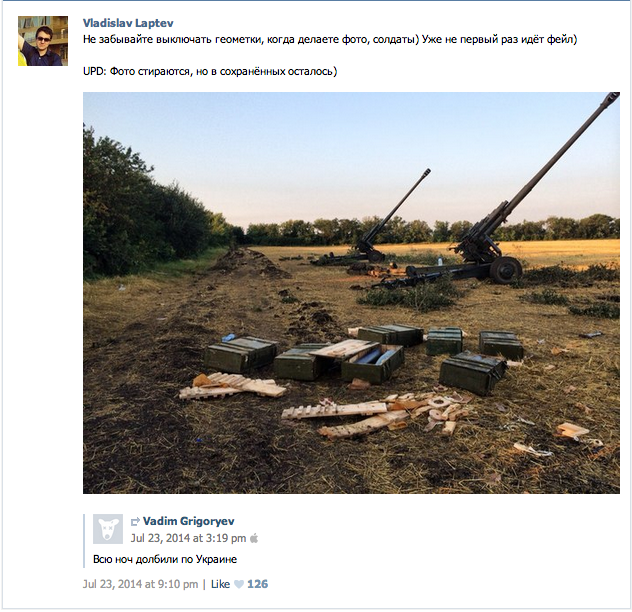Viewport: 632px width, 612px height.
Task: Open the post via 9:10 pm timestamp
Action: (140, 584)
